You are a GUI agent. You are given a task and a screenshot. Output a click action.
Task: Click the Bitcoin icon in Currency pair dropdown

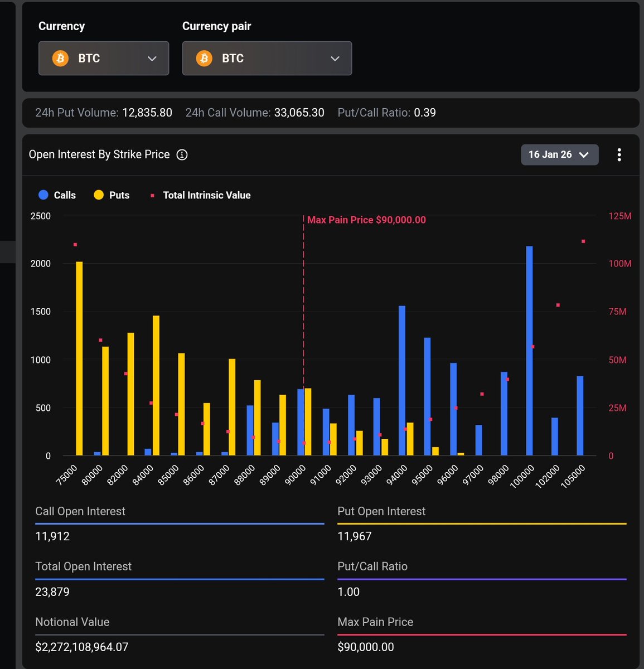204,58
